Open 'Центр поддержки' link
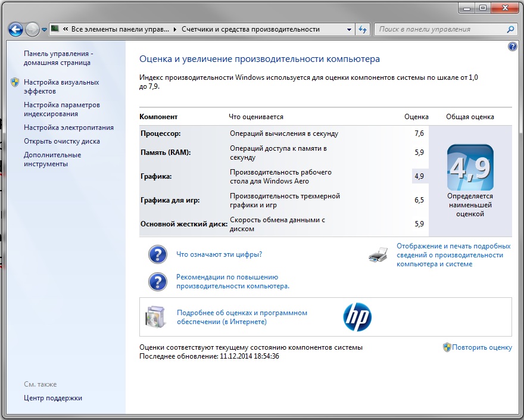Image resolution: width=524 pixels, height=420 pixels. [x=53, y=398]
